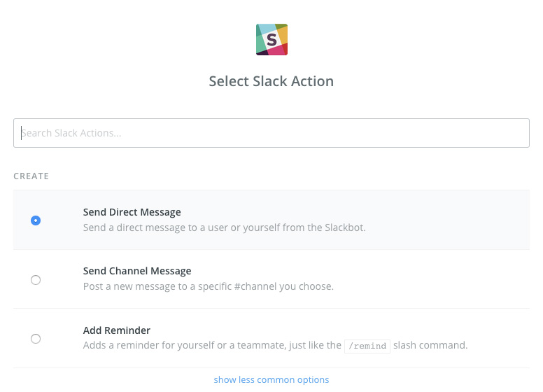
Task: Focus the Search Slack Actions field
Action: click(x=271, y=133)
